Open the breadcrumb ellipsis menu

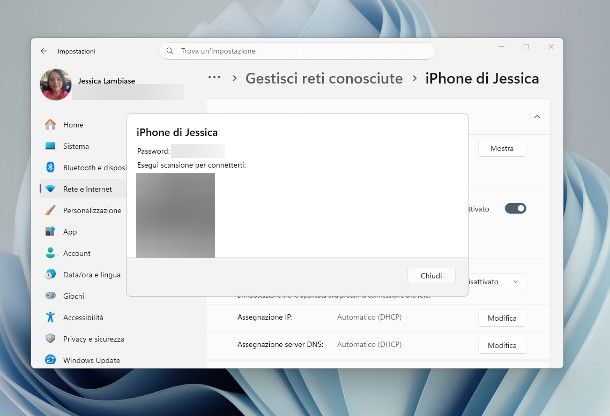214,77
